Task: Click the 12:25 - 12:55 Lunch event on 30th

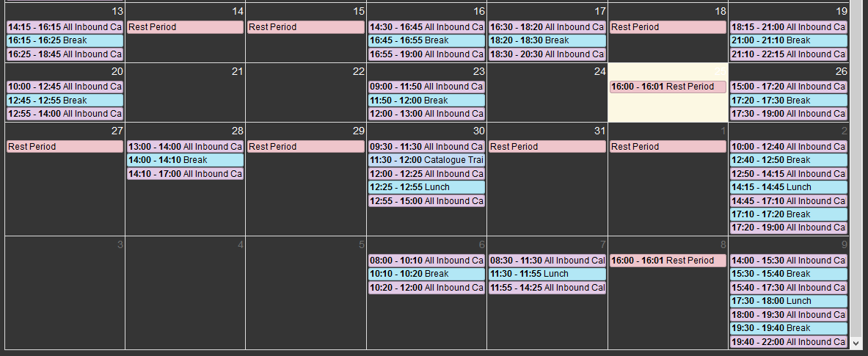Action: point(427,187)
